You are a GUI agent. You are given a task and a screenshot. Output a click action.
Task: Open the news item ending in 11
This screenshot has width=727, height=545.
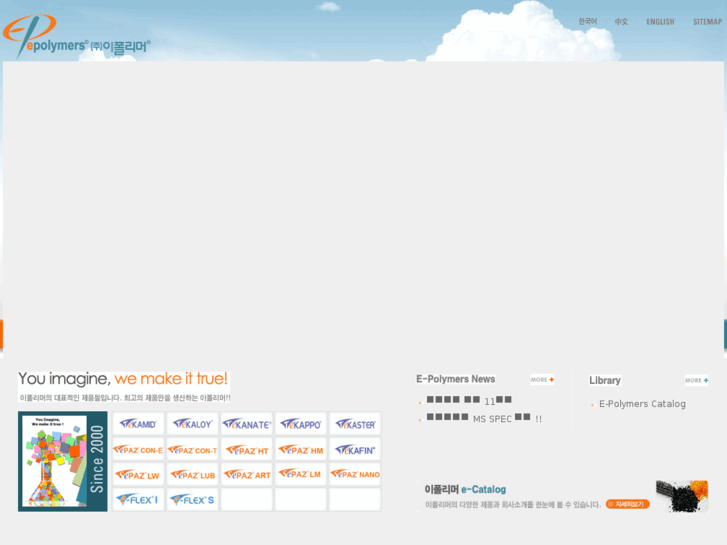469,400
